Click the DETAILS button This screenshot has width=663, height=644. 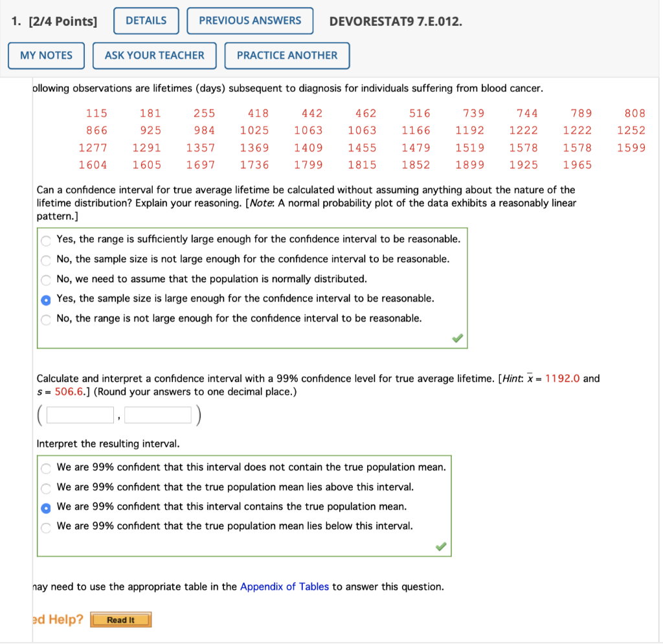pos(146,21)
